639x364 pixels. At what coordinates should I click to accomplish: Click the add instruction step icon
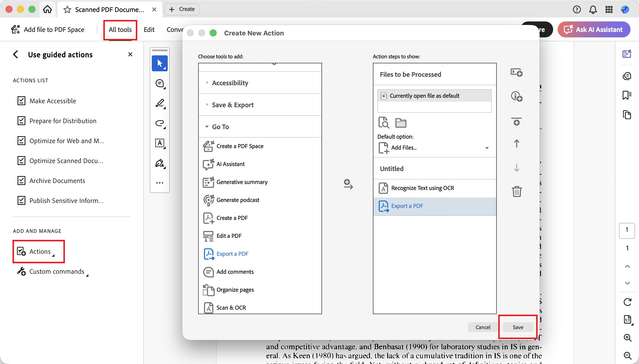pos(516,72)
